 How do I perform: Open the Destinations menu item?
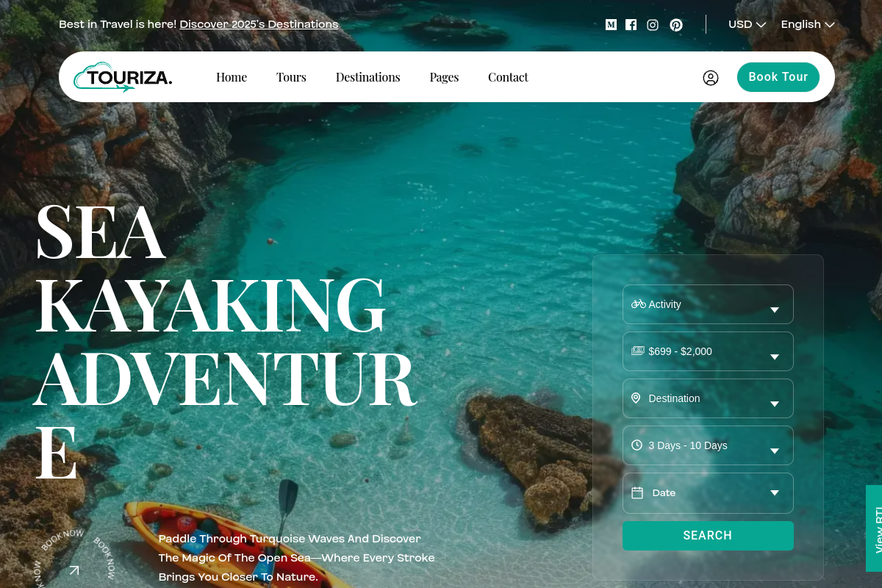tap(368, 77)
